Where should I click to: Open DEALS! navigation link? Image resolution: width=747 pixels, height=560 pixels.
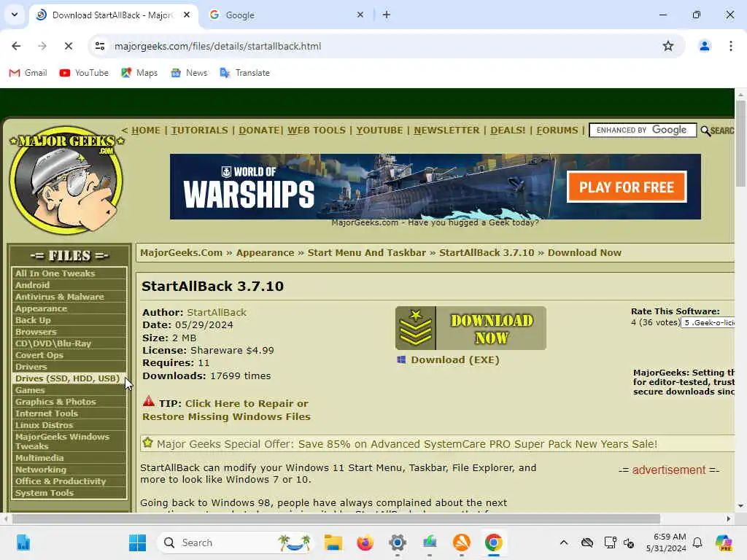click(x=508, y=131)
